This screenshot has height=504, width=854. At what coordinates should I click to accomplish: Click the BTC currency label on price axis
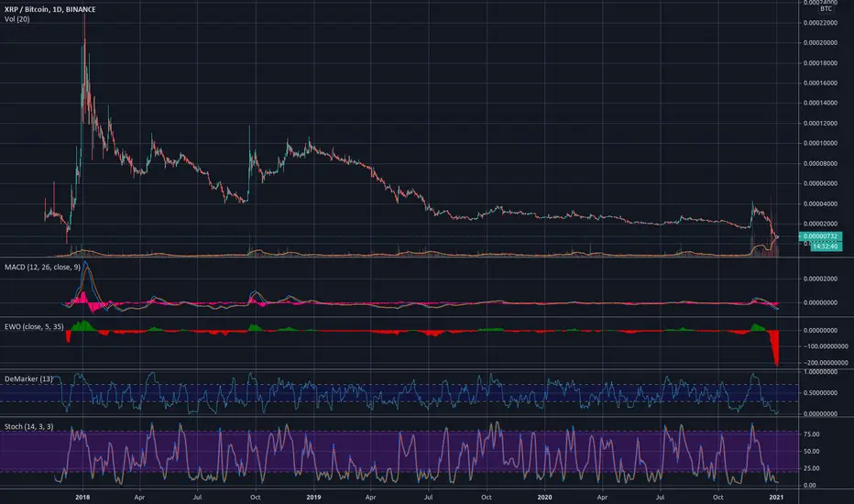tap(827, 9)
